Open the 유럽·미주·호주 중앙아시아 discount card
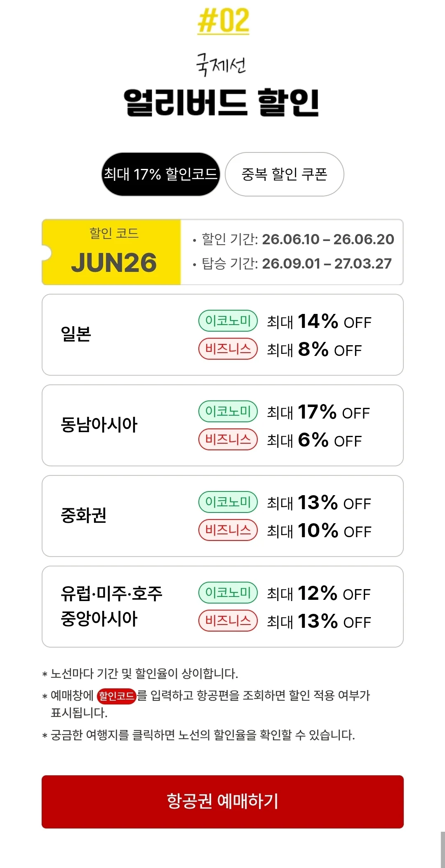The width and height of the screenshot is (445, 868). (223, 606)
